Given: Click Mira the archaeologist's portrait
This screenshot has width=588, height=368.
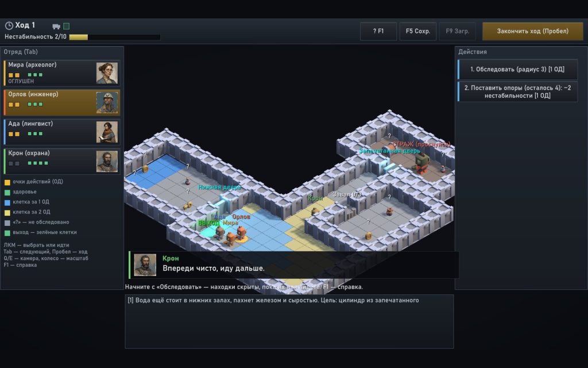Looking at the screenshot, I should [107, 73].
